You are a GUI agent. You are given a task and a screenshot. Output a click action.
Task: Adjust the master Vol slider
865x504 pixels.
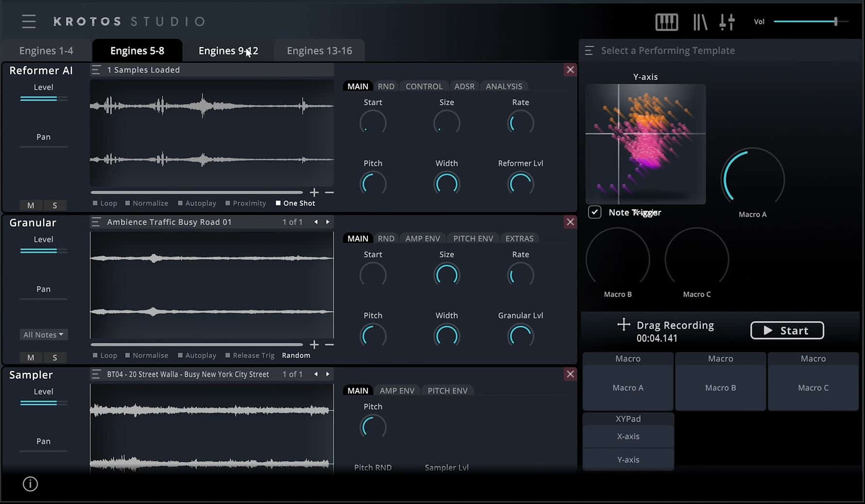[835, 21]
